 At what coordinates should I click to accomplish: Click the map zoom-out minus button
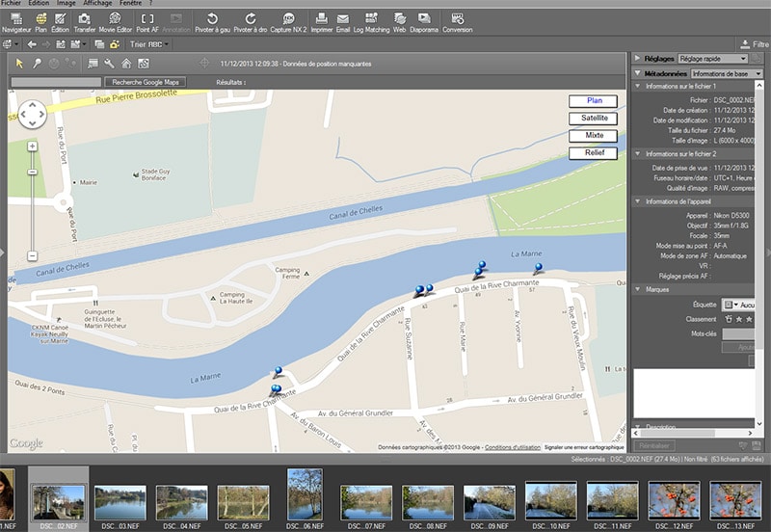(x=32, y=255)
